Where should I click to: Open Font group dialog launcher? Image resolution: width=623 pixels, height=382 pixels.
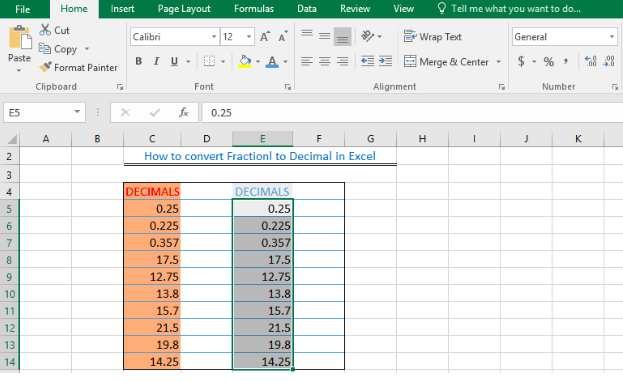(x=288, y=87)
